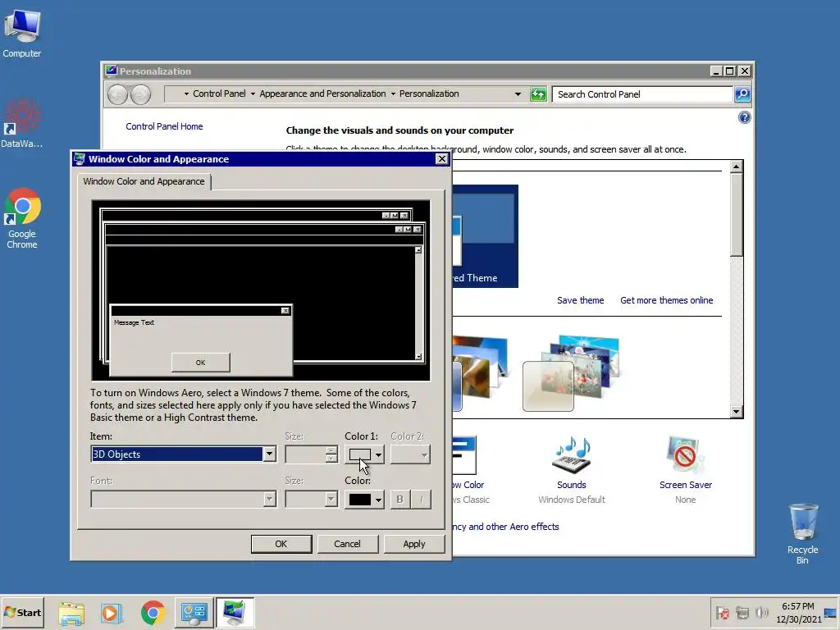840x630 pixels.
Task: Open the Help question mark icon
Action: [x=744, y=117]
